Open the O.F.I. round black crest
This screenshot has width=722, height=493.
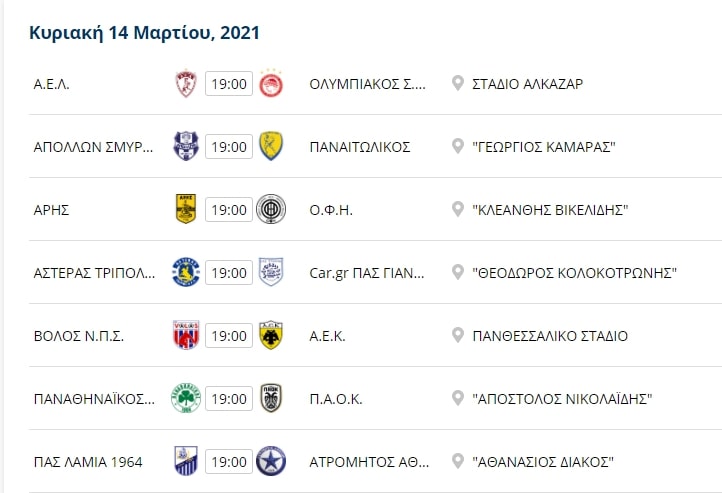point(271,209)
